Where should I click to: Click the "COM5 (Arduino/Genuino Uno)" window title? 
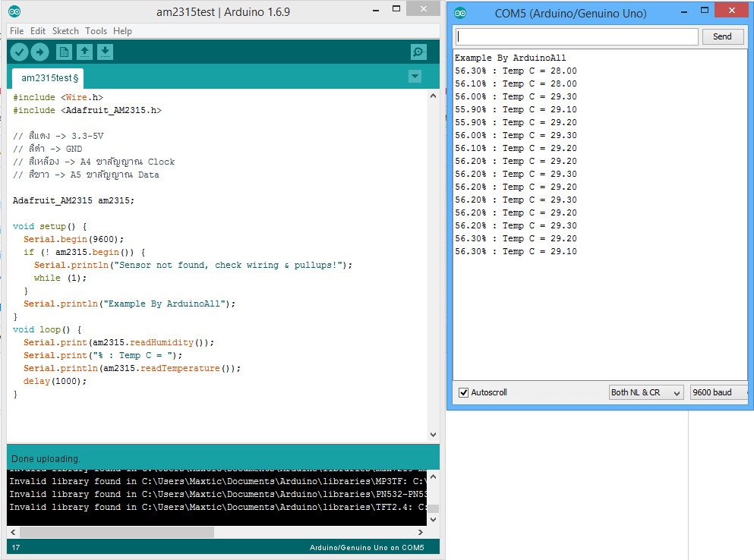571,14
